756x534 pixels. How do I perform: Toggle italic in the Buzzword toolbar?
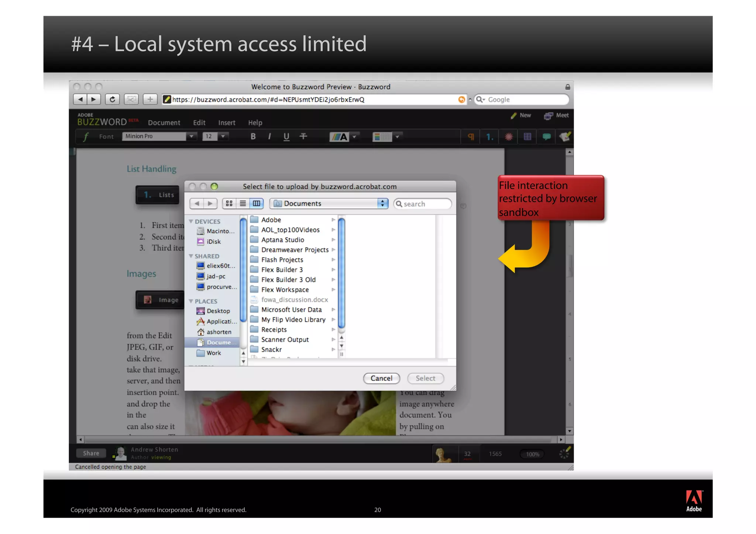pos(269,137)
